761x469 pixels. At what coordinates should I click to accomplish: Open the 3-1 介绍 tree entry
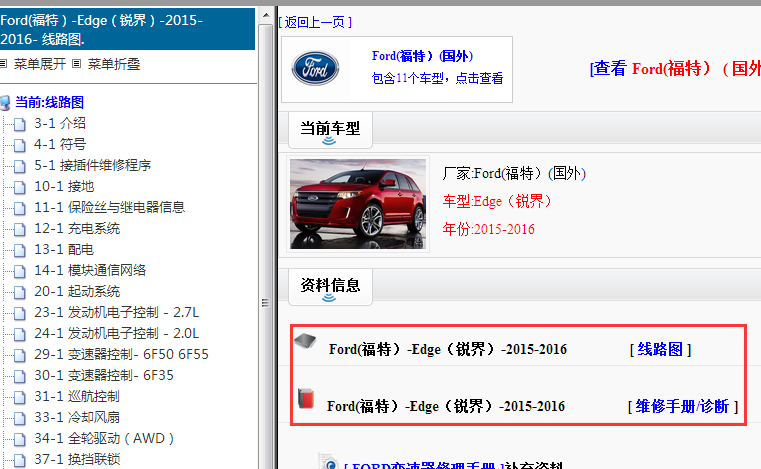click(x=60, y=123)
